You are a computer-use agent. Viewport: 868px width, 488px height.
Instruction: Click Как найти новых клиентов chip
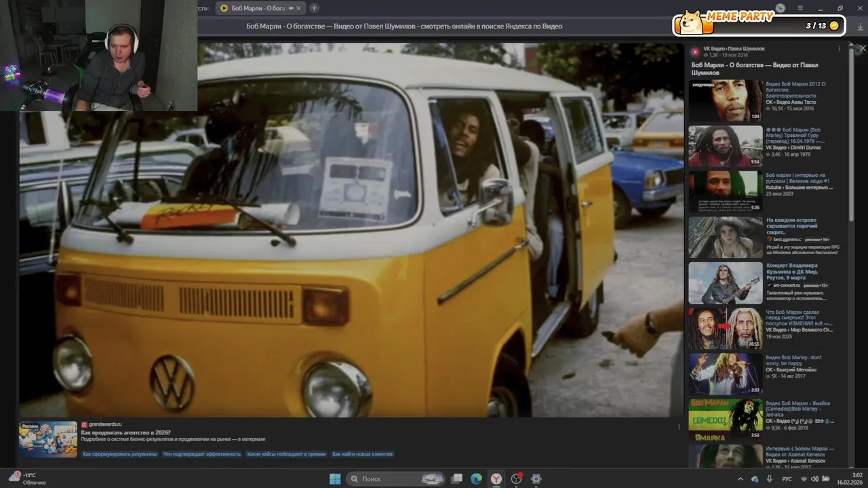[363, 454]
